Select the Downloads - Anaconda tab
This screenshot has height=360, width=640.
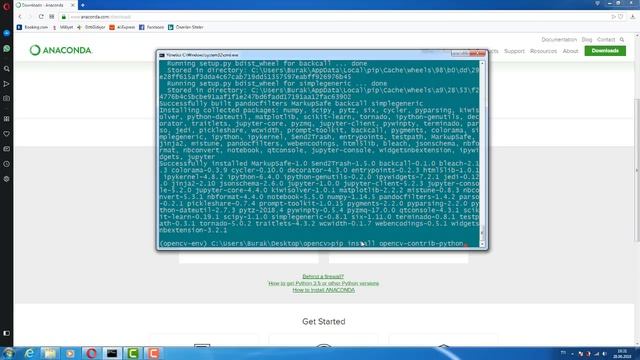click(x=45, y=5)
